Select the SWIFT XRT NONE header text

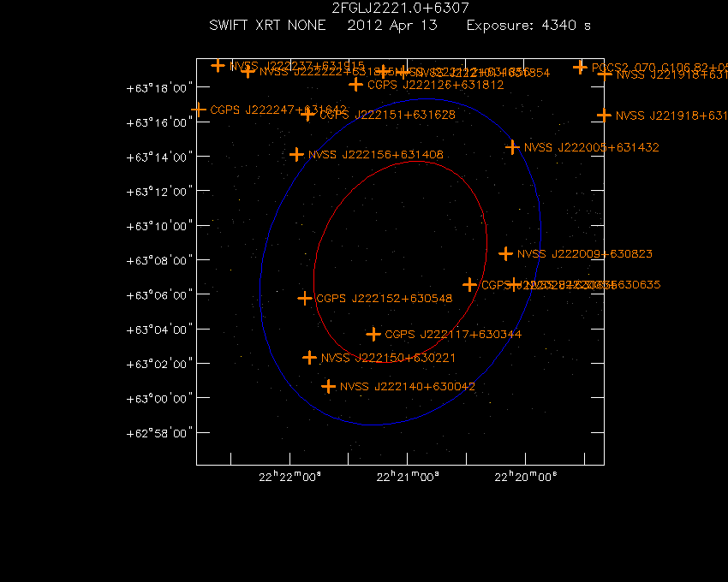267,25
